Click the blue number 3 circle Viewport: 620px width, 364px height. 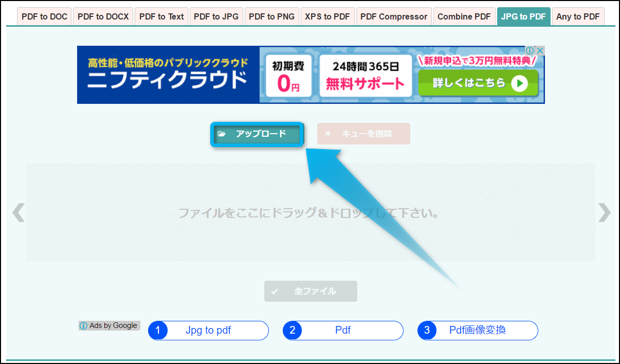click(x=427, y=331)
